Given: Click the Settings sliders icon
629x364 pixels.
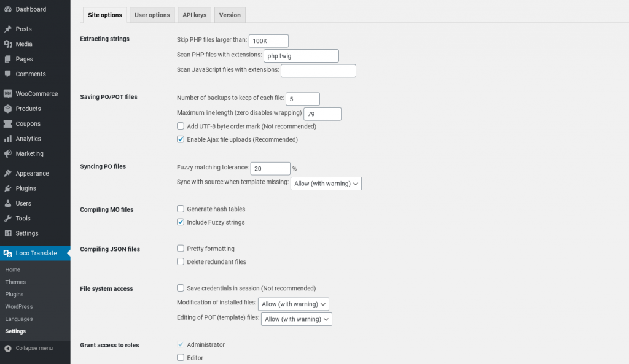Looking at the screenshot, I should [x=7, y=233].
